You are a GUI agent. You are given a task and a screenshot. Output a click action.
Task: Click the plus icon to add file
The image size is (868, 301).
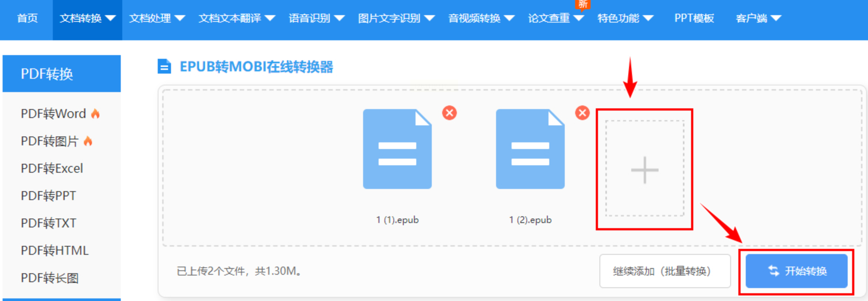point(645,169)
